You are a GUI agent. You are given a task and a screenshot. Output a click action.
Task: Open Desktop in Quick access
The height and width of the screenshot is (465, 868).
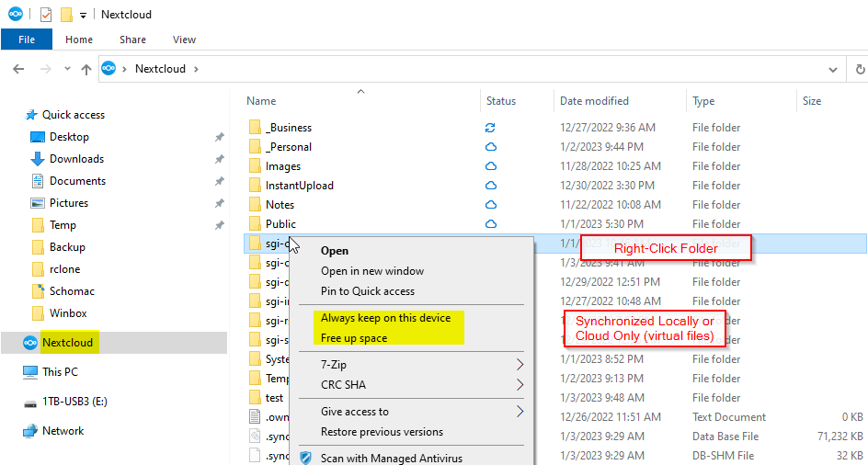click(x=69, y=137)
